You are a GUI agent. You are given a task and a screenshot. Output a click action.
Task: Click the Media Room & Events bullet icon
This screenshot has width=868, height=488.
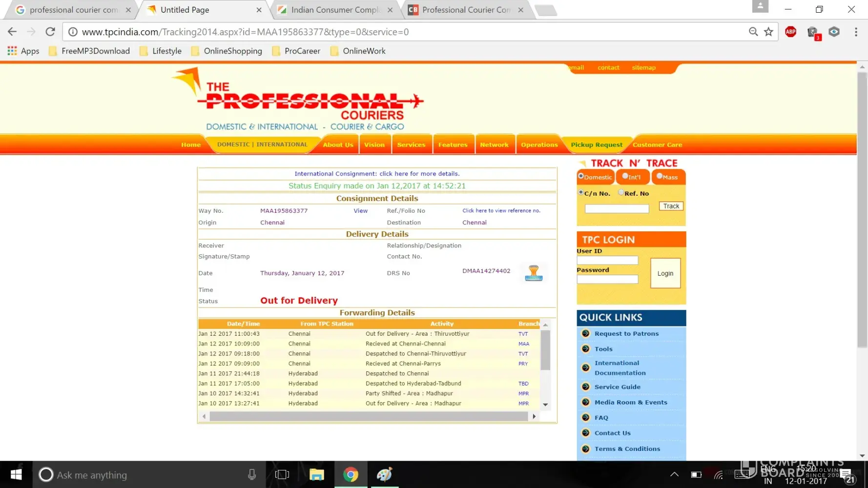[x=586, y=402]
